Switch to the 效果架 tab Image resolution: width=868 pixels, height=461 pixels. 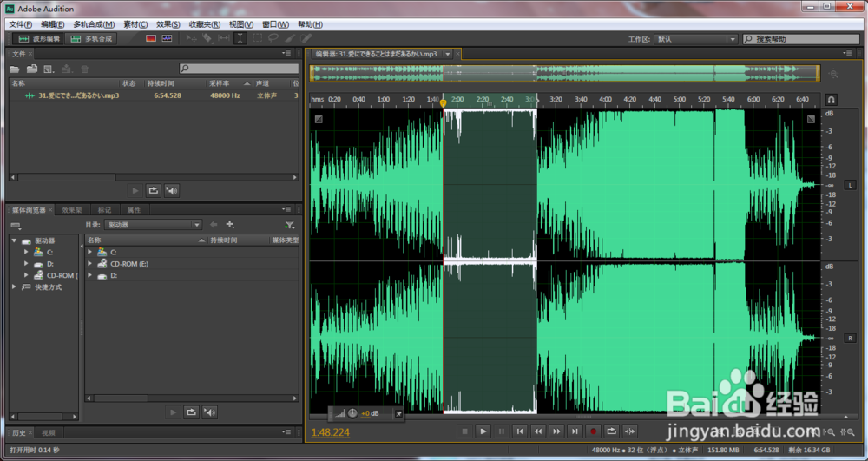pos(72,210)
